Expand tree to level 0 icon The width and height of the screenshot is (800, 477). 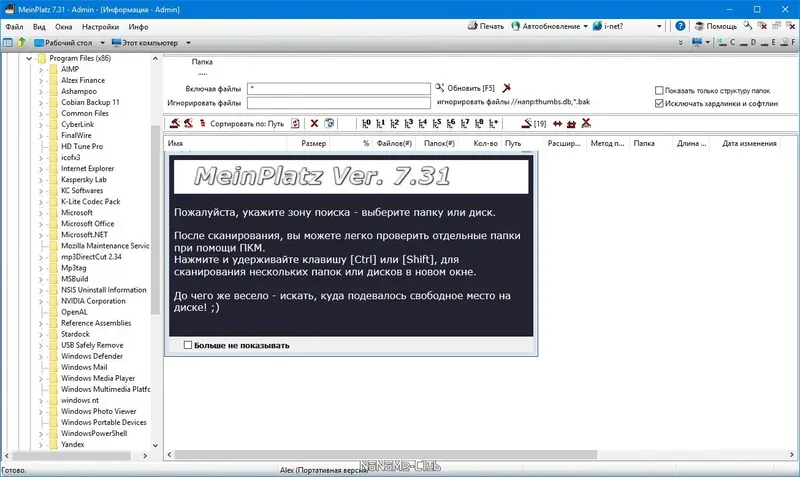coord(366,123)
